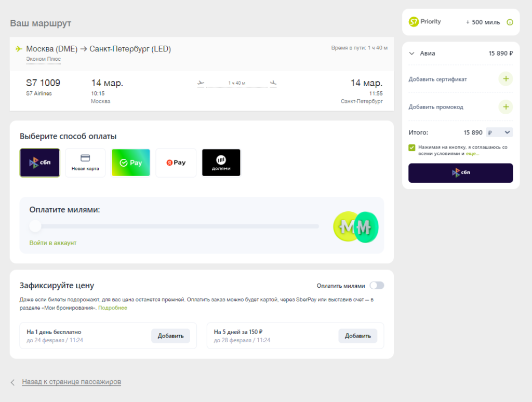Toggle the pay with miles switch

(377, 286)
